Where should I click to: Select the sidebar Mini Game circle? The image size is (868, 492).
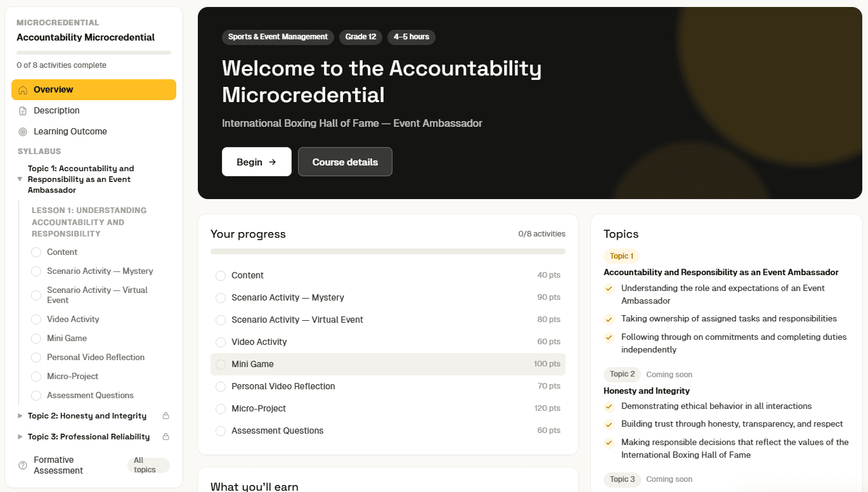coord(36,339)
